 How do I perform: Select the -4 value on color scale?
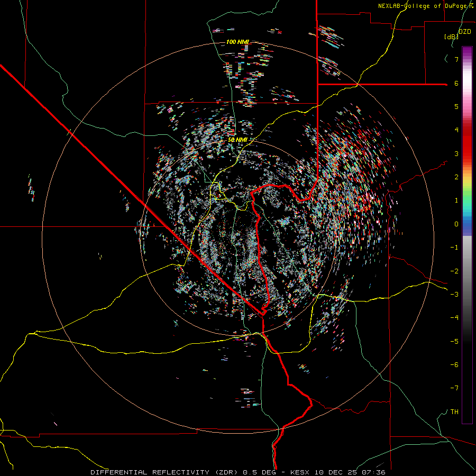pos(454,318)
